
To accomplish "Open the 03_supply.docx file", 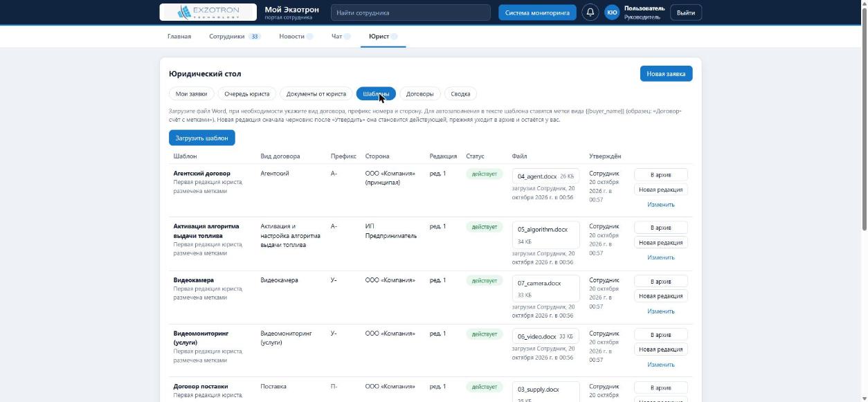I will pos(546,392).
